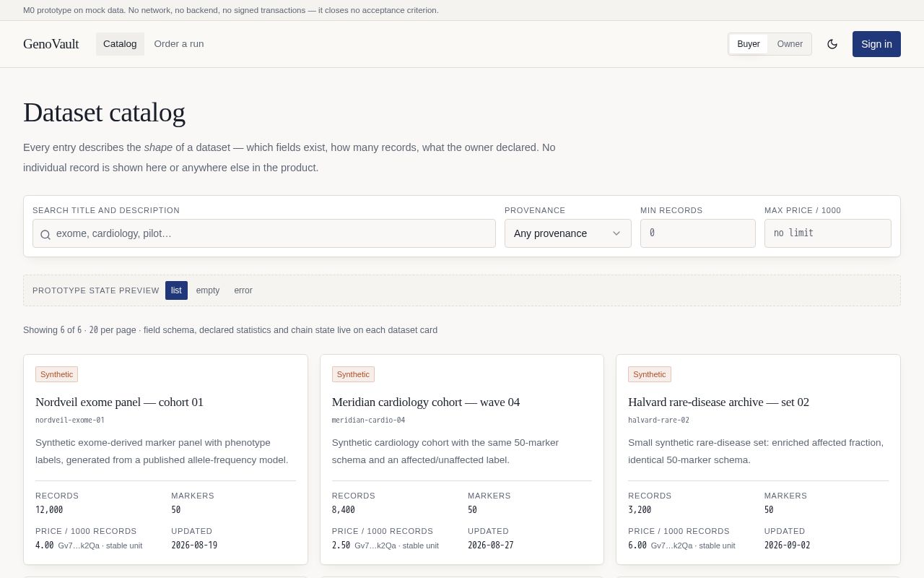The image size is (924, 578).
Task: Click Synthetic badge on Nordveil card
Action: point(56,374)
